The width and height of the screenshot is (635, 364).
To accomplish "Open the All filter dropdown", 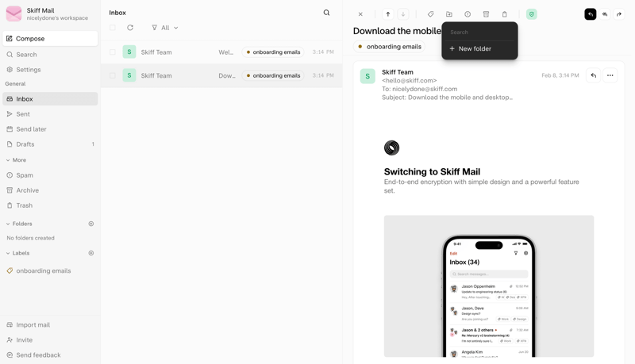I will coord(165,28).
